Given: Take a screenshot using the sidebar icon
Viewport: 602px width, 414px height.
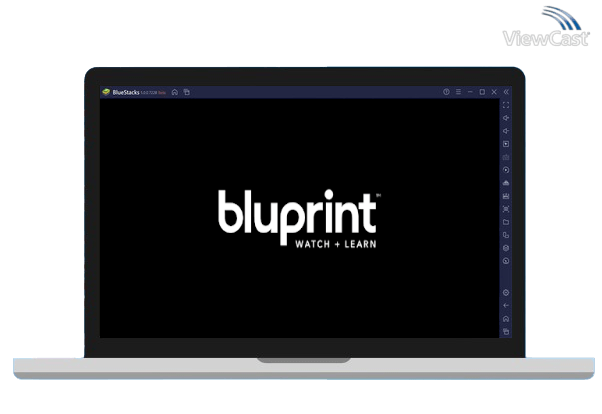Looking at the screenshot, I should coord(506,209).
